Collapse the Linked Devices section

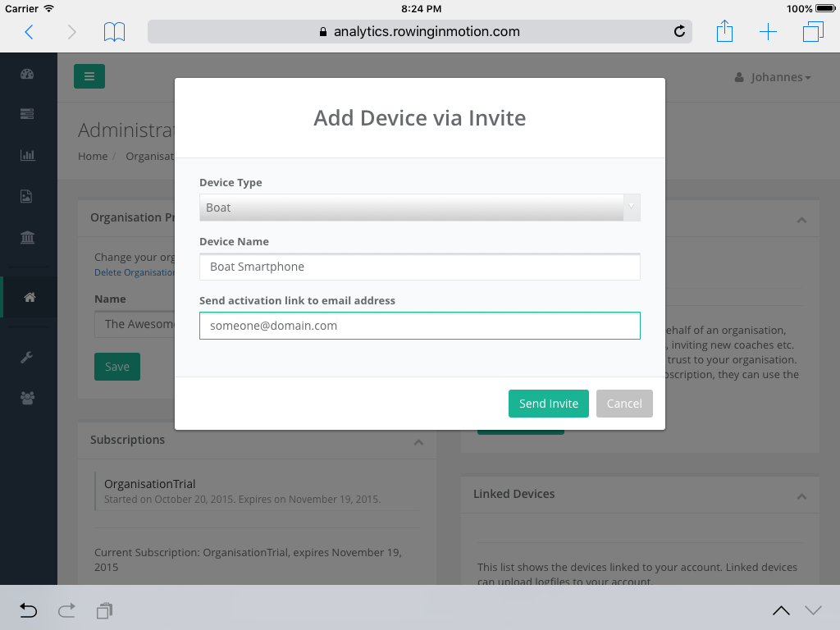click(x=801, y=495)
